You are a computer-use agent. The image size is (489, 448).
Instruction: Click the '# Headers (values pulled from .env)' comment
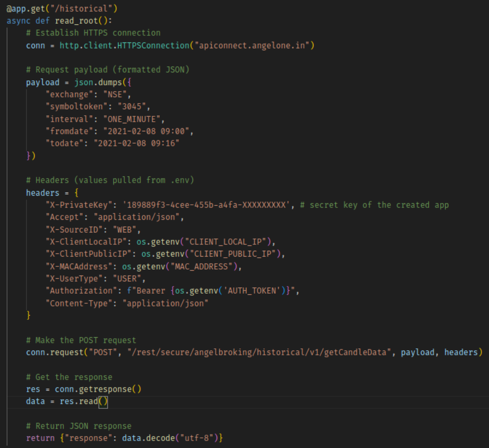pyautogui.click(x=110, y=180)
